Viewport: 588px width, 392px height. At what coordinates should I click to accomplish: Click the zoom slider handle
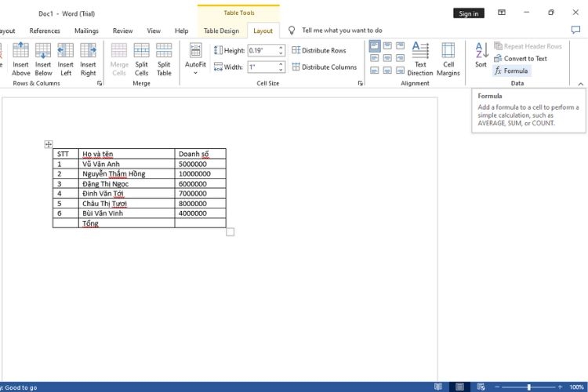click(528, 387)
